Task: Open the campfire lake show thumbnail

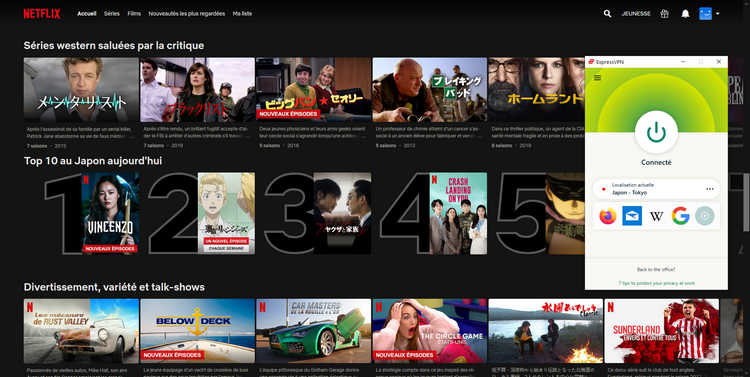Action: (546, 331)
